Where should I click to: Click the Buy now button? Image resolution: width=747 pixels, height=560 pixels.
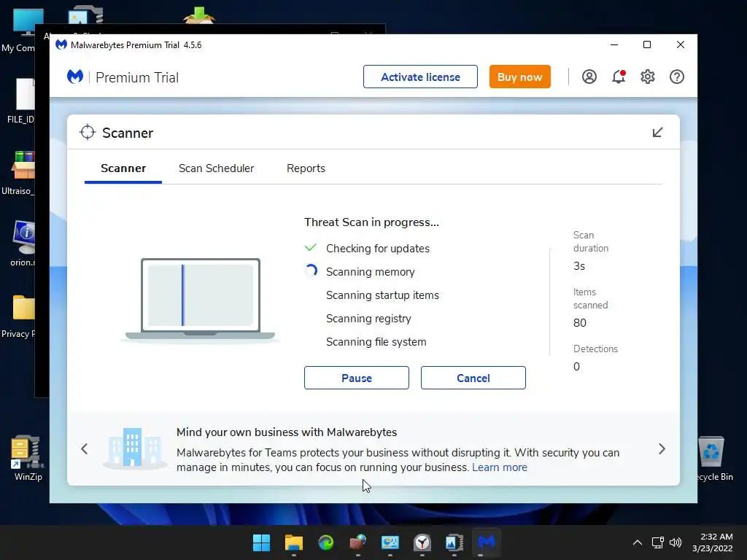click(x=519, y=77)
